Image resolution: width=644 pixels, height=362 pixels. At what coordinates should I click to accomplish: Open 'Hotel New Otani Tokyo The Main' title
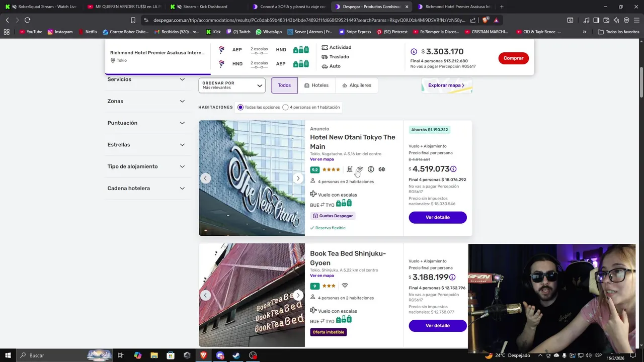(353, 142)
